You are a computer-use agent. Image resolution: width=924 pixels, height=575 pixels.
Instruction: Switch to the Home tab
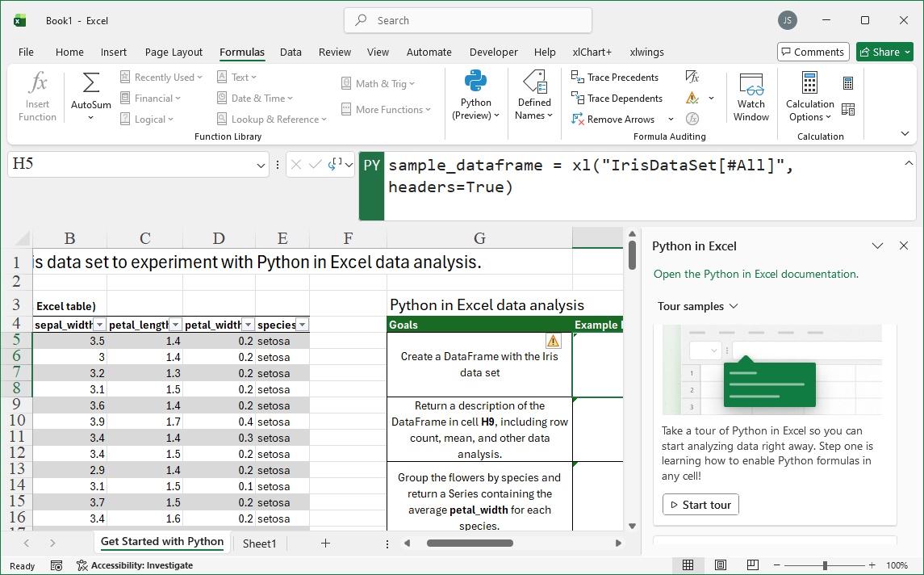pyautogui.click(x=69, y=52)
